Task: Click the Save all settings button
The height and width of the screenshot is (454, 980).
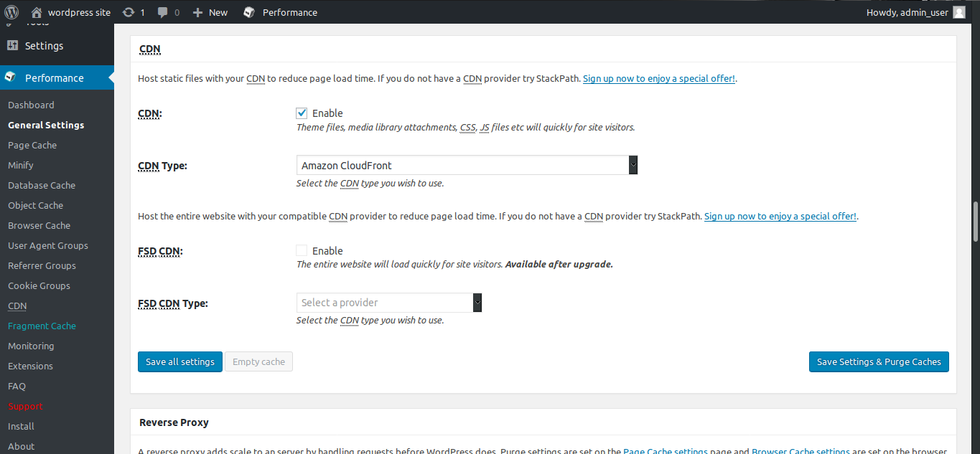Action: (x=180, y=362)
